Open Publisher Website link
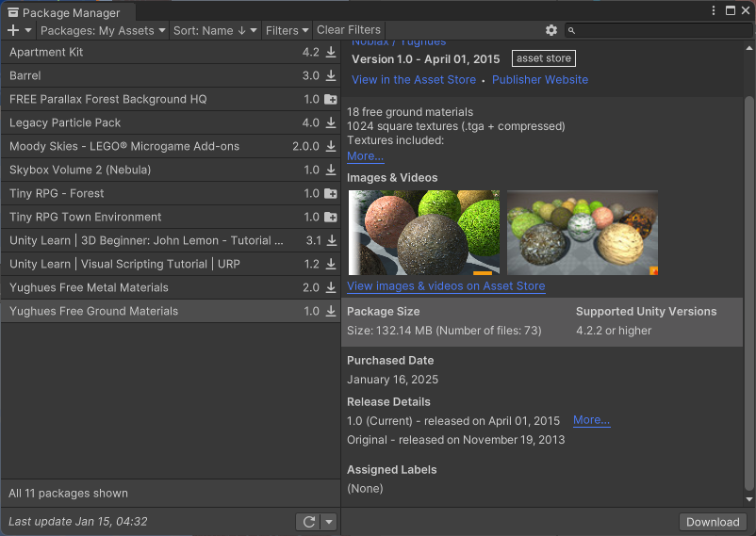756x536 pixels. [540, 79]
